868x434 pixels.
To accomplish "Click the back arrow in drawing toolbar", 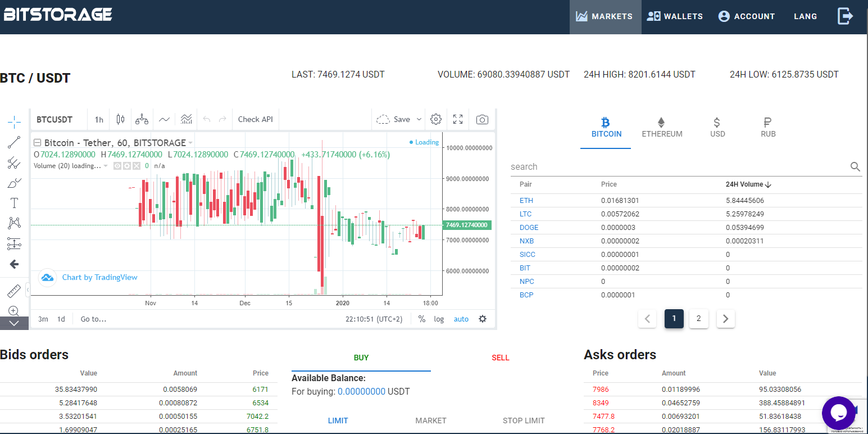I will [15, 264].
